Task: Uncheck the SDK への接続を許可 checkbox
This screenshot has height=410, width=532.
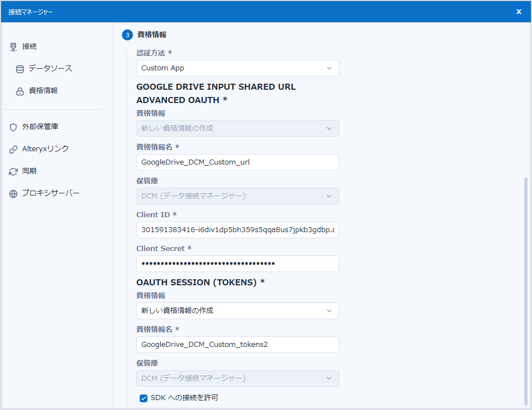Action: (144, 398)
